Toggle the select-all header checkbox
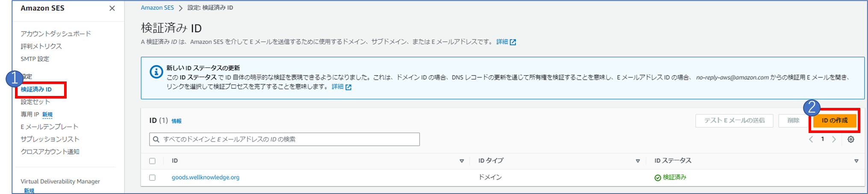 point(153,161)
